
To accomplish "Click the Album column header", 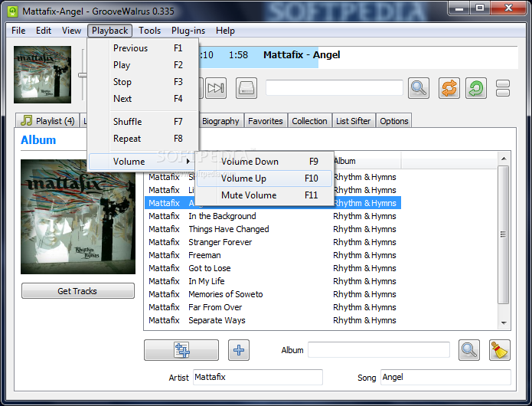I will click(x=367, y=161).
